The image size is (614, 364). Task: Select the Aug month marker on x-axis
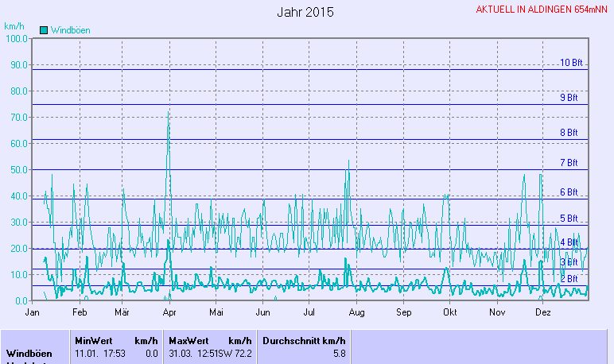tap(356, 313)
